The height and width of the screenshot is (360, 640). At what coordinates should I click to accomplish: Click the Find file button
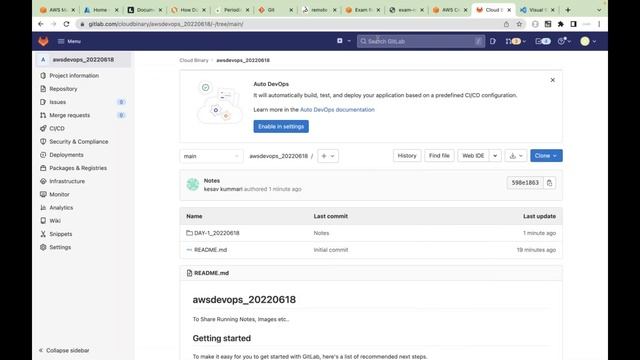(439, 156)
